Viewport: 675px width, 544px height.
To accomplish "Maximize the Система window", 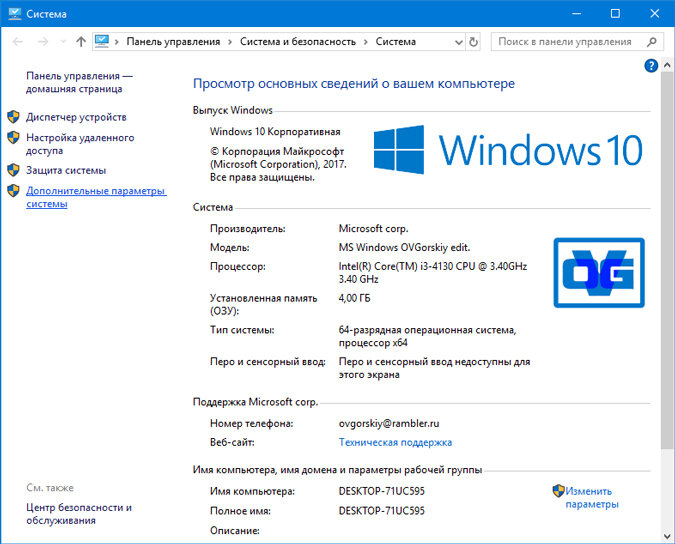I will pos(615,14).
